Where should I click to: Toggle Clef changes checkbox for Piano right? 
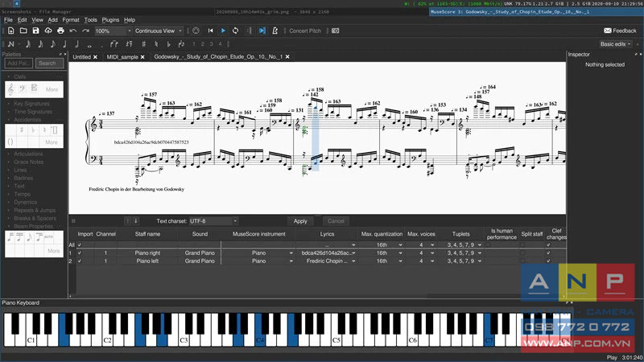tap(548, 253)
